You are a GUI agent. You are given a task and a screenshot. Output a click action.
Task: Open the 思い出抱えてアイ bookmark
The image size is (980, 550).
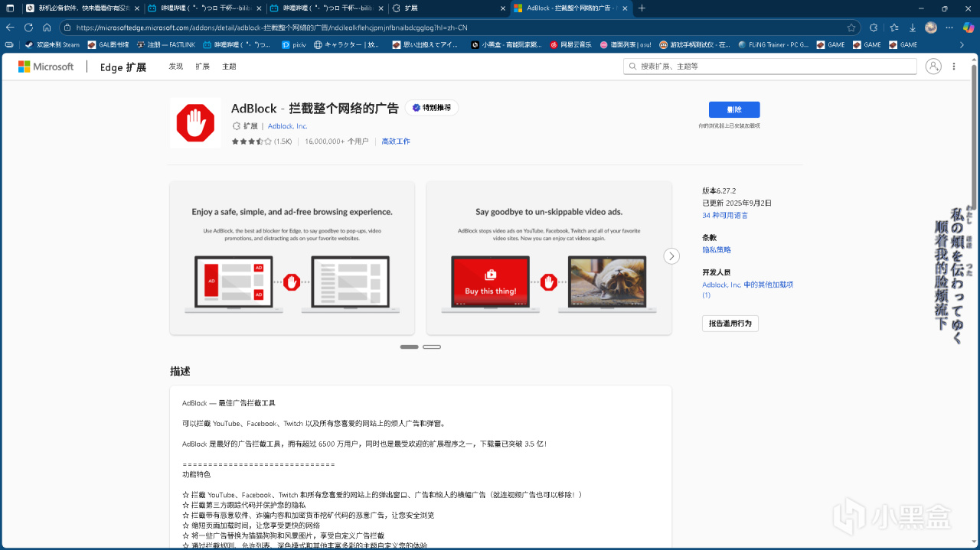click(x=425, y=44)
